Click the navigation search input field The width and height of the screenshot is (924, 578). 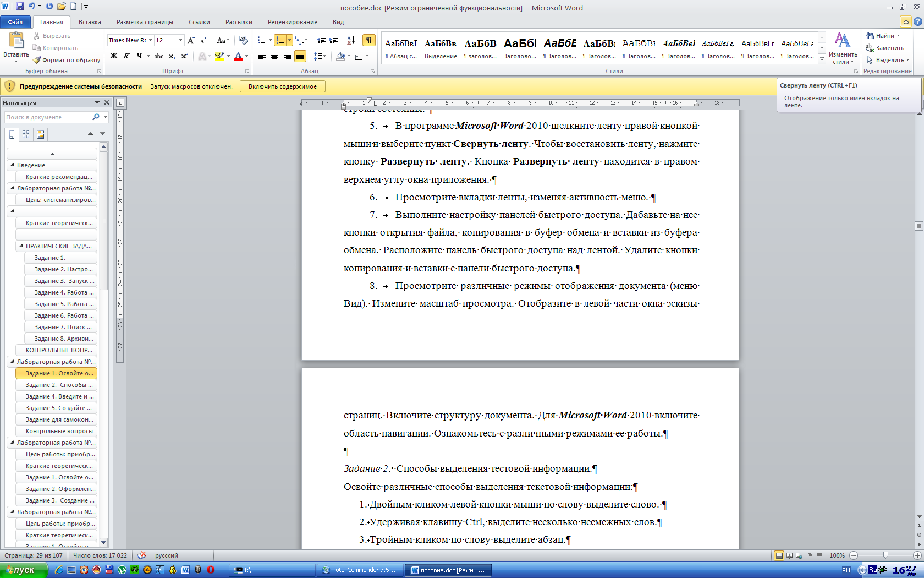pos(48,117)
